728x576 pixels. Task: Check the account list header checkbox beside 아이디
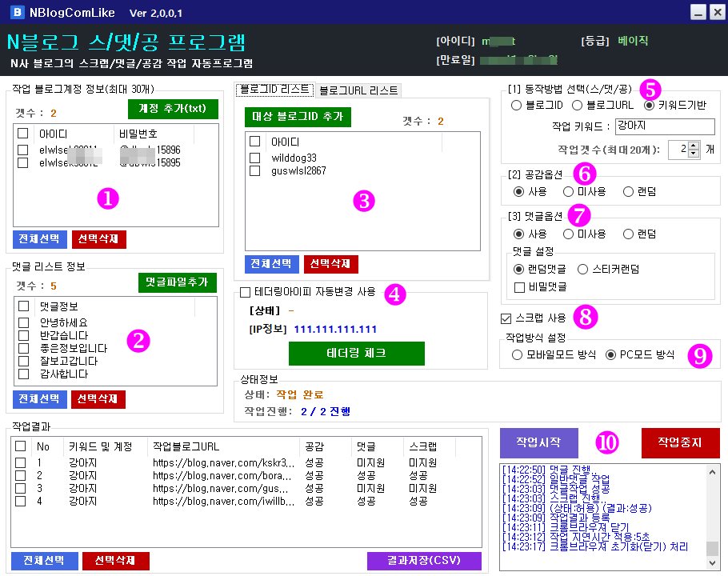pyautogui.click(x=22, y=134)
